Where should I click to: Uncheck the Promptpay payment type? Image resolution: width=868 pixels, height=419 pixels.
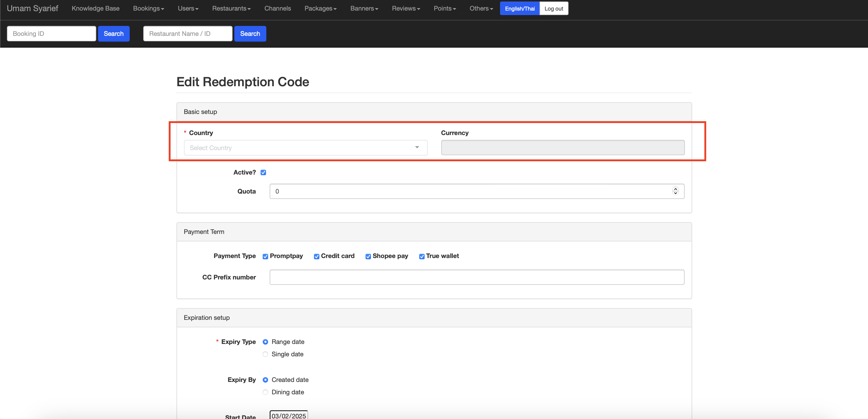point(265,256)
